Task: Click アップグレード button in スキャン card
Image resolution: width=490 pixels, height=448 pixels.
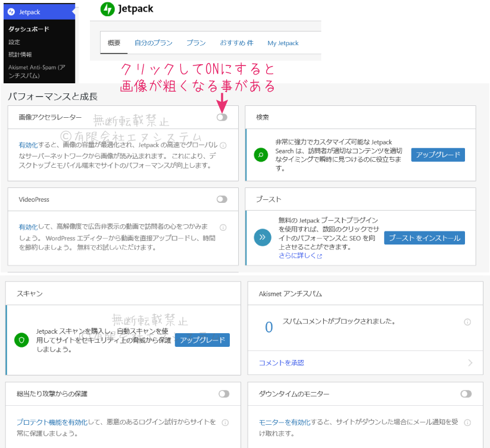Action: 202,340
